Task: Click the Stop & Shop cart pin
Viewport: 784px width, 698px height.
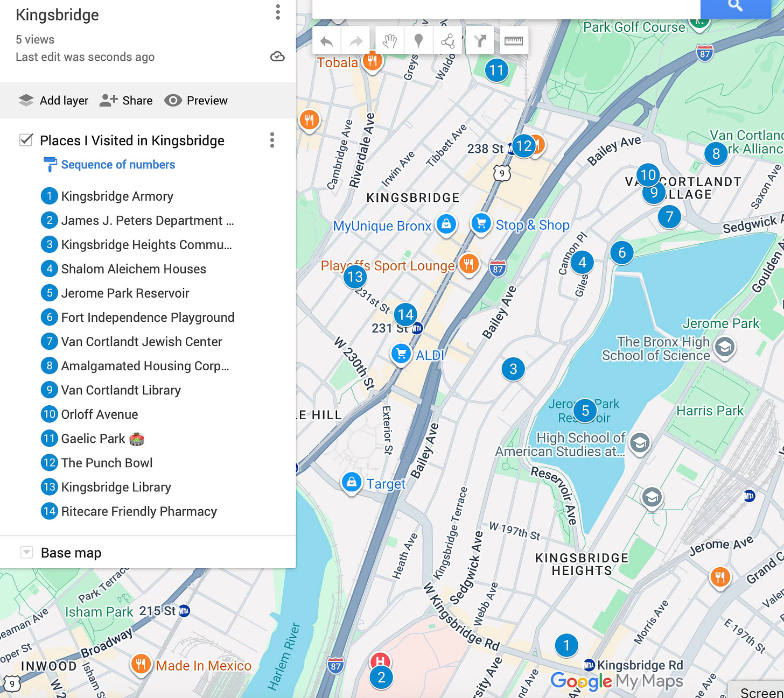Action: pos(481,223)
